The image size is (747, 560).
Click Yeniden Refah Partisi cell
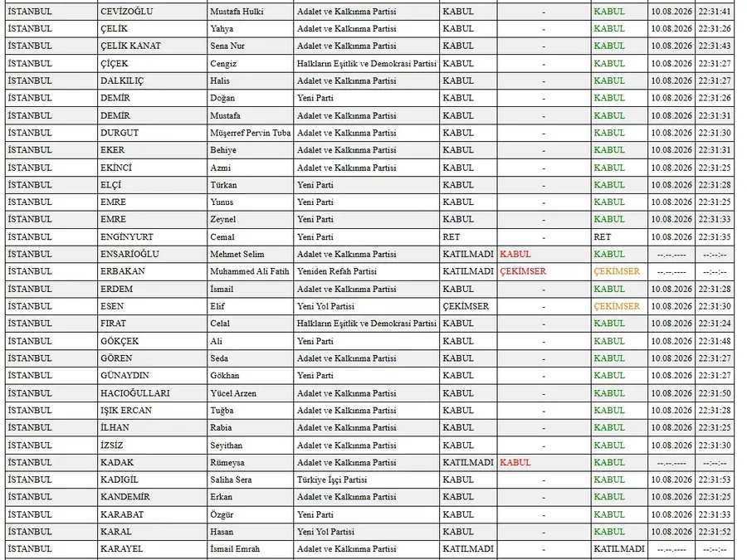point(337,271)
